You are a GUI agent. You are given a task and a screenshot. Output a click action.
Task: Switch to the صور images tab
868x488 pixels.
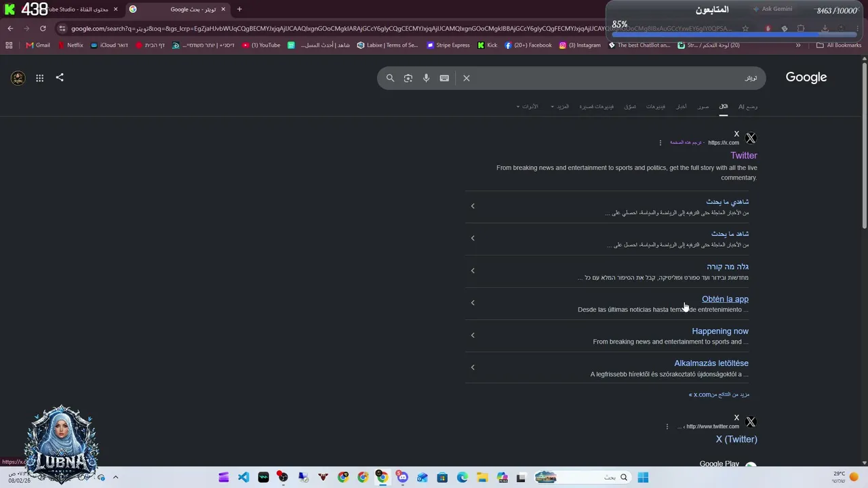703,106
